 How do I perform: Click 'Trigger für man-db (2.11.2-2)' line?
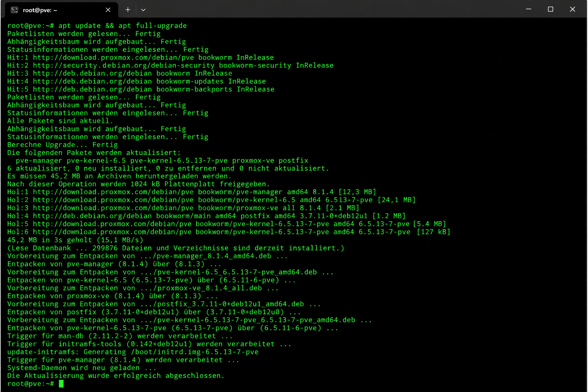(120, 336)
